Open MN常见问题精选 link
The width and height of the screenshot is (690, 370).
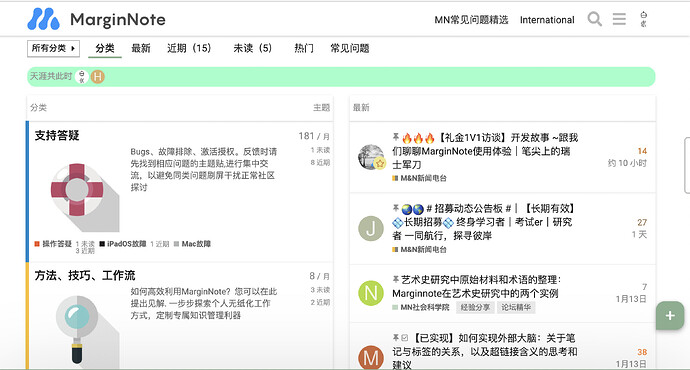click(x=471, y=20)
